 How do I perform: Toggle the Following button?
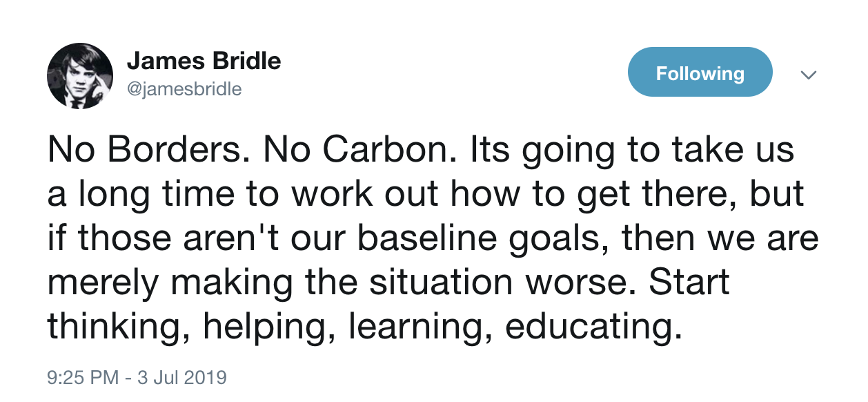point(700,73)
